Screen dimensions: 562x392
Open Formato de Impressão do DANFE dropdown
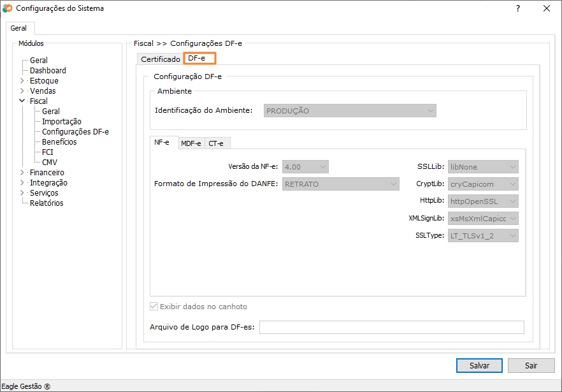click(340, 184)
